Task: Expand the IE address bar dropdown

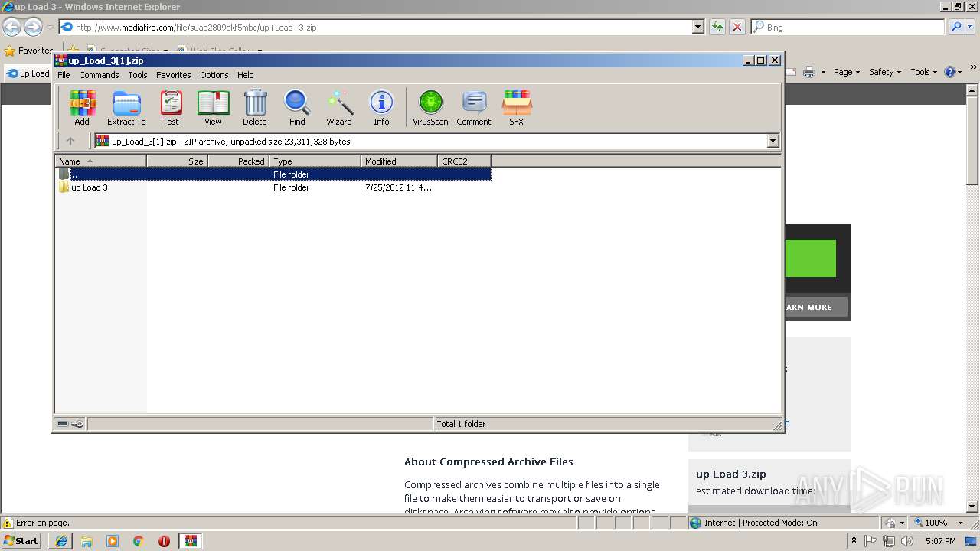Action: pyautogui.click(x=697, y=27)
